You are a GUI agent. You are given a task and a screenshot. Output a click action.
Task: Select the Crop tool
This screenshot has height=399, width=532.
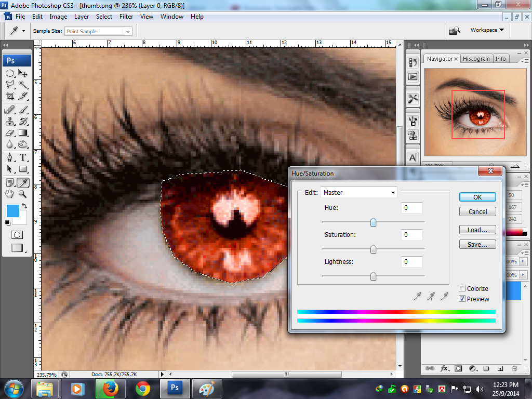pyautogui.click(x=10, y=96)
